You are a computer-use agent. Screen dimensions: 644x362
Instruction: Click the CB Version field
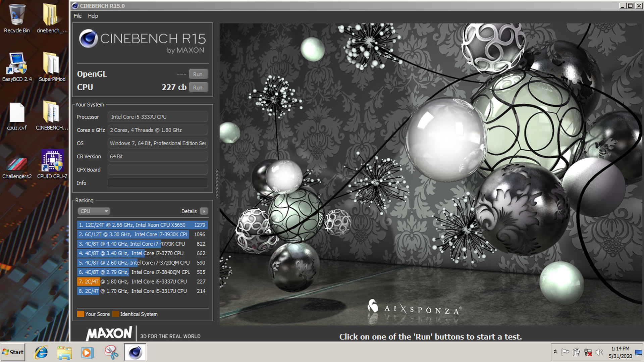158,156
